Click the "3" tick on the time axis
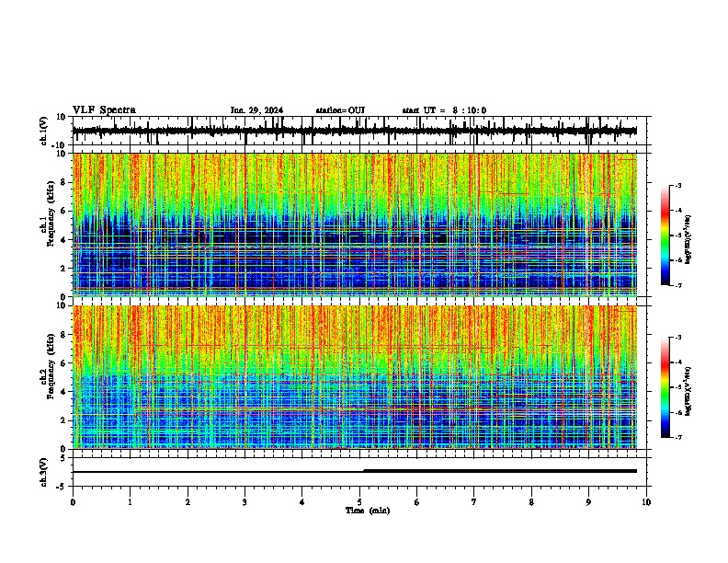Image resolution: width=728 pixels, height=563 pixels. pyautogui.click(x=245, y=502)
